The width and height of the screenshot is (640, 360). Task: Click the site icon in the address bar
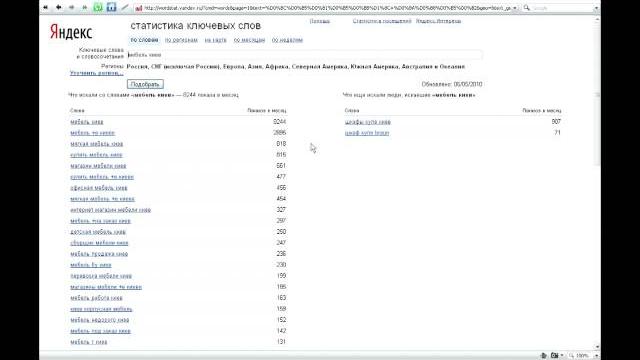tap(139, 8)
